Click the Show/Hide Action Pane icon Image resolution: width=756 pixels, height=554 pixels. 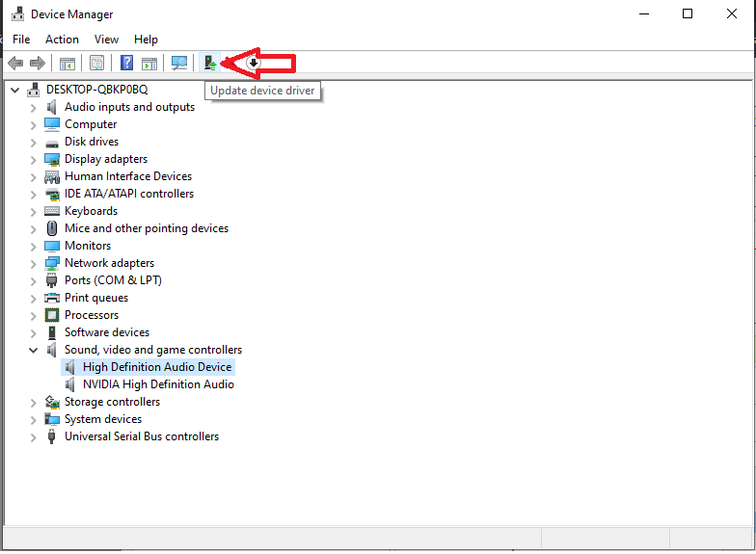click(149, 64)
